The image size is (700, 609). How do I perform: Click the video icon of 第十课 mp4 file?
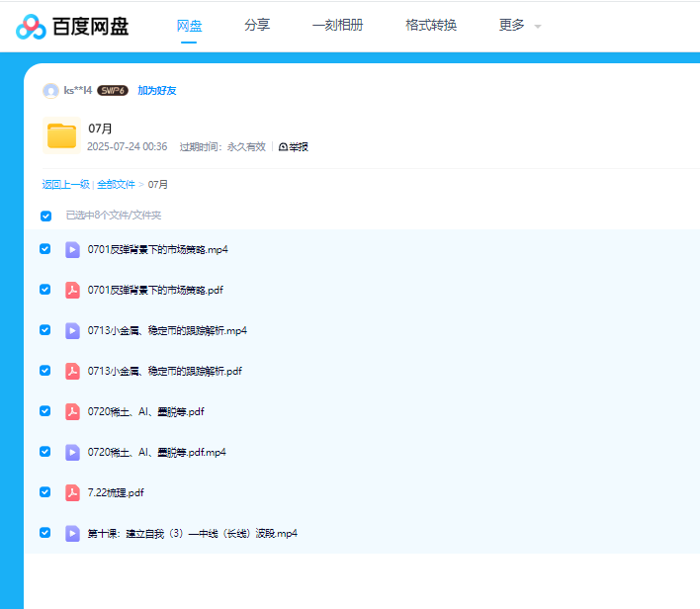(x=72, y=533)
